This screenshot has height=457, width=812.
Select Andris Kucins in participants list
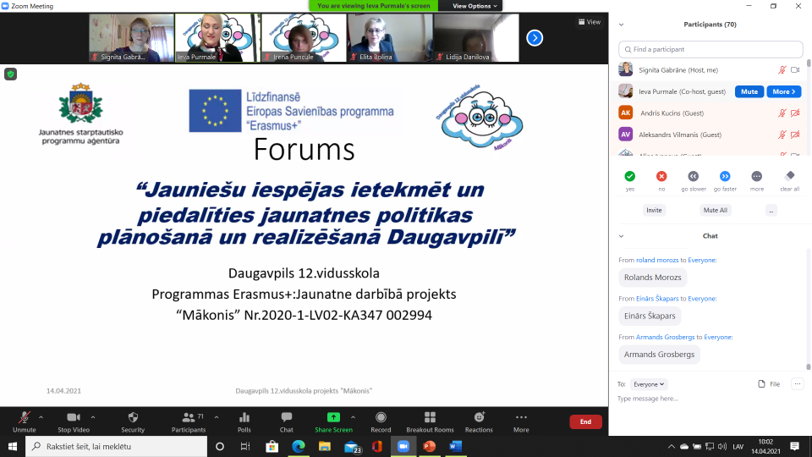click(x=709, y=113)
